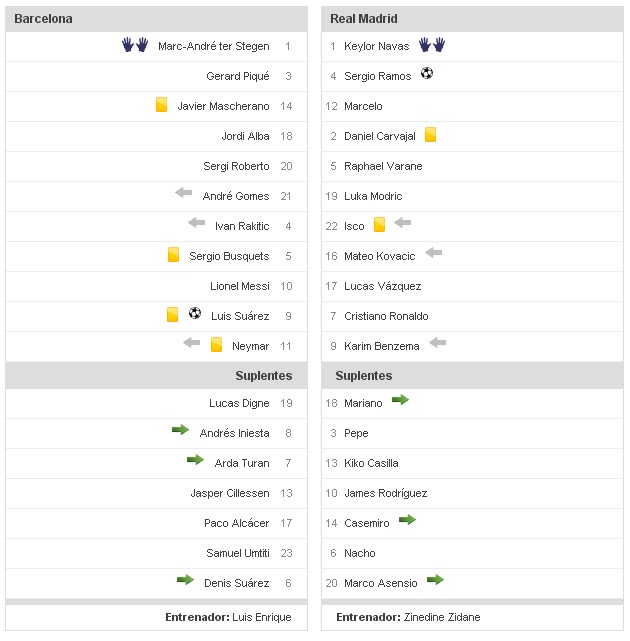This screenshot has height=641, width=630.
Task: Click grey substituted-off arrow next to Karim Benzema
Action: pos(437,343)
